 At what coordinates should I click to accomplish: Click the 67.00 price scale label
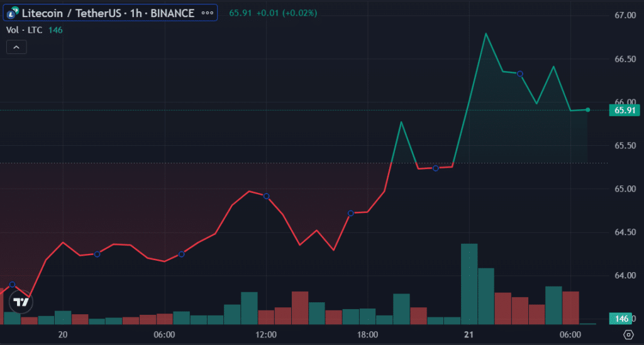[x=625, y=15]
